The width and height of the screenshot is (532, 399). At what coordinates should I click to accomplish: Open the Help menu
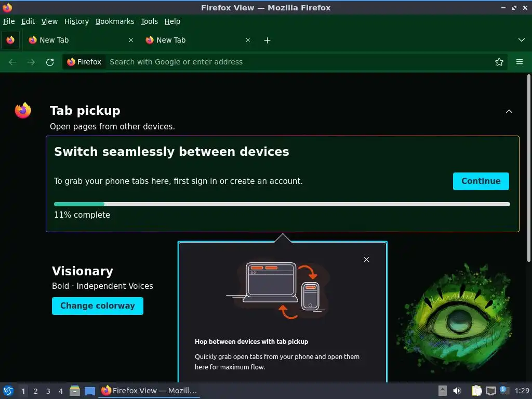pyautogui.click(x=172, y=21)
